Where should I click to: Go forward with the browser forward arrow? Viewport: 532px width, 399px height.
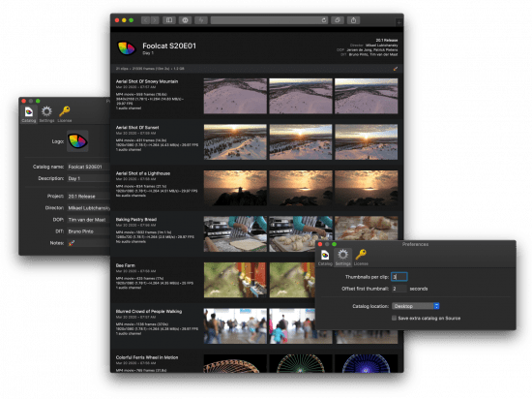point(155,20)
